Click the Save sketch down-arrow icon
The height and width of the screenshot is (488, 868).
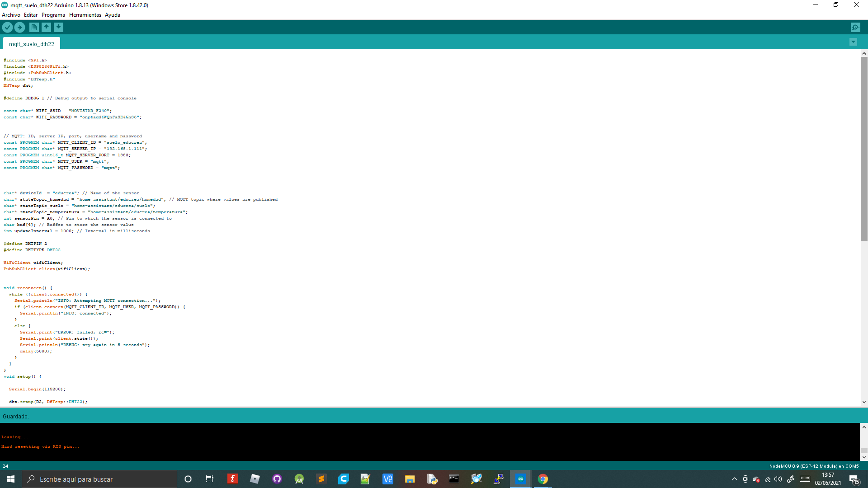coord(58,28)
